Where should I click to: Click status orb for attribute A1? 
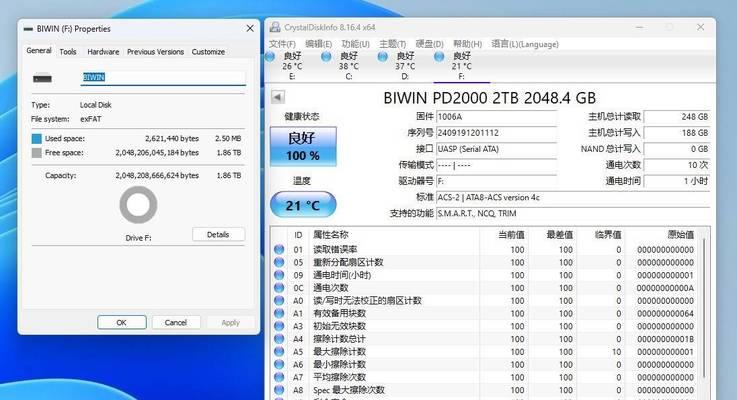279,313
